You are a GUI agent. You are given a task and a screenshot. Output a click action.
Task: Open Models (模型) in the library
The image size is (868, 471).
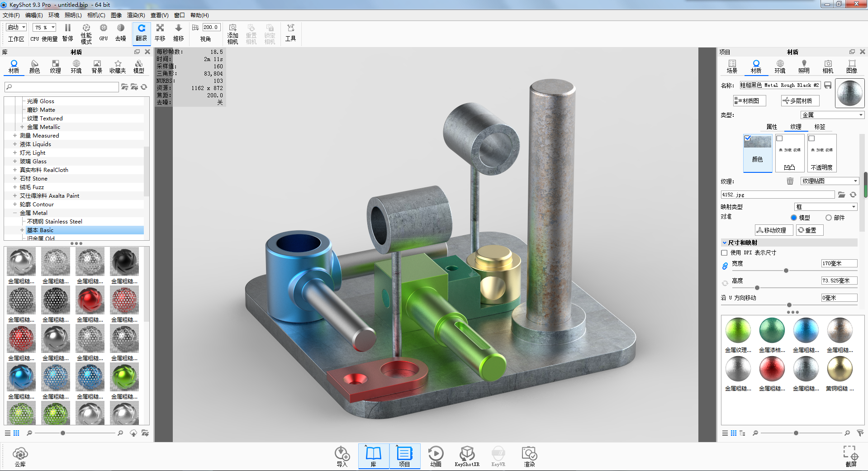139,67
